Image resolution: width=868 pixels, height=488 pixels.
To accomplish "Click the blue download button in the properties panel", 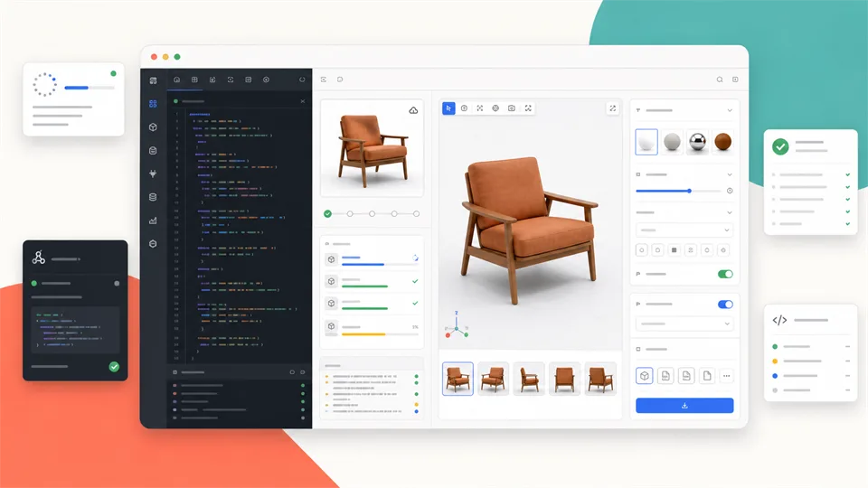I will point(684,406).
